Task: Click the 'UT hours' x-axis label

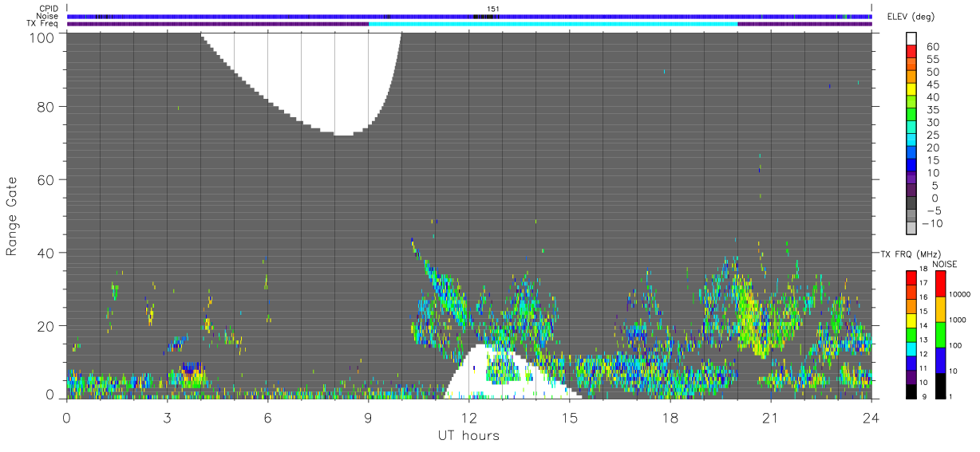Action: pyautogui.click(x=468, y=436)
